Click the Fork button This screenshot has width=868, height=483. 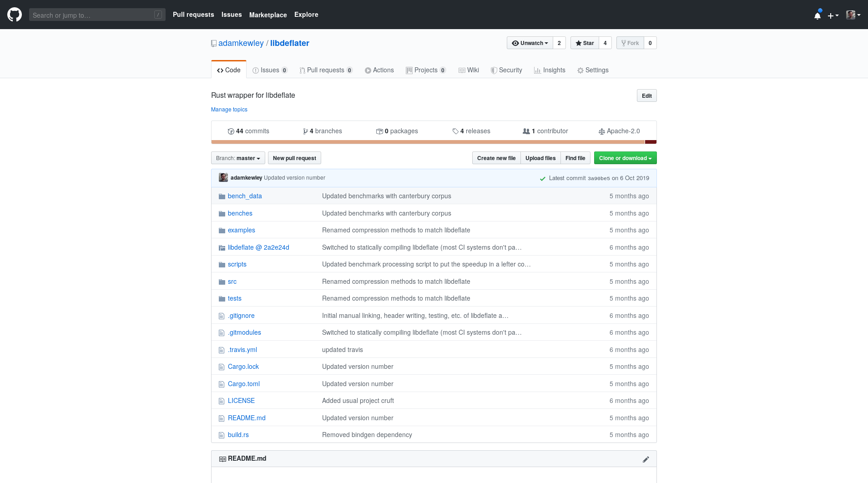(x=630, y=43)
